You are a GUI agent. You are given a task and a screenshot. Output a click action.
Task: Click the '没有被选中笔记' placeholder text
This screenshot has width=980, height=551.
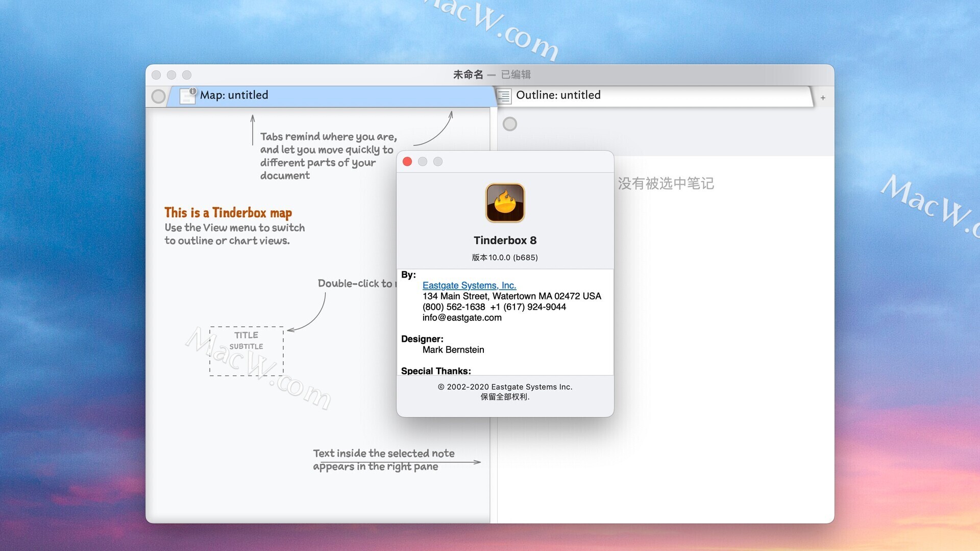tap(666, 184)
